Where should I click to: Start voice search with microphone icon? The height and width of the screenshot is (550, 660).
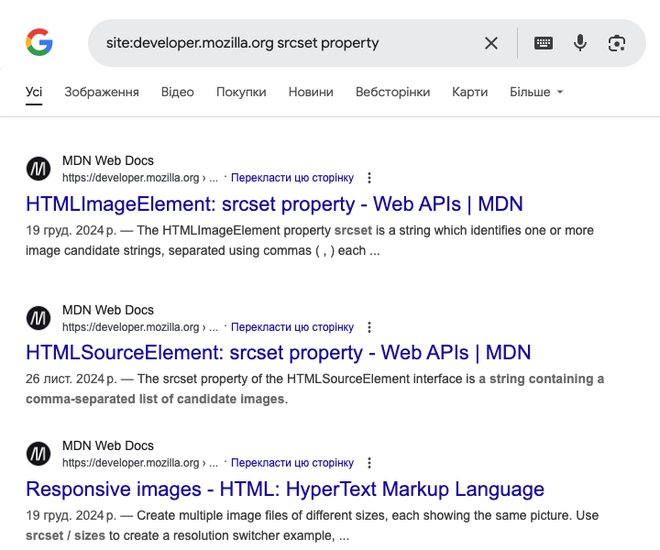pyautogui.click(x=580, y=43)
